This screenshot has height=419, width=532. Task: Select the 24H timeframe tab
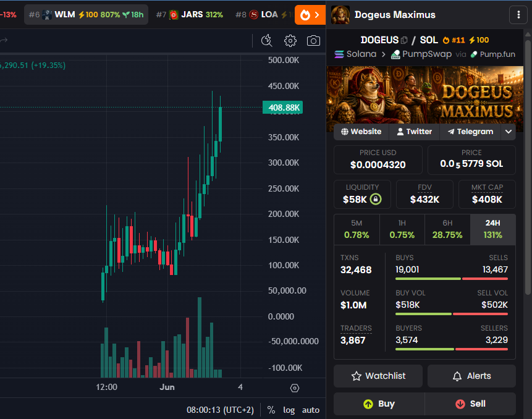click(493, 229)
